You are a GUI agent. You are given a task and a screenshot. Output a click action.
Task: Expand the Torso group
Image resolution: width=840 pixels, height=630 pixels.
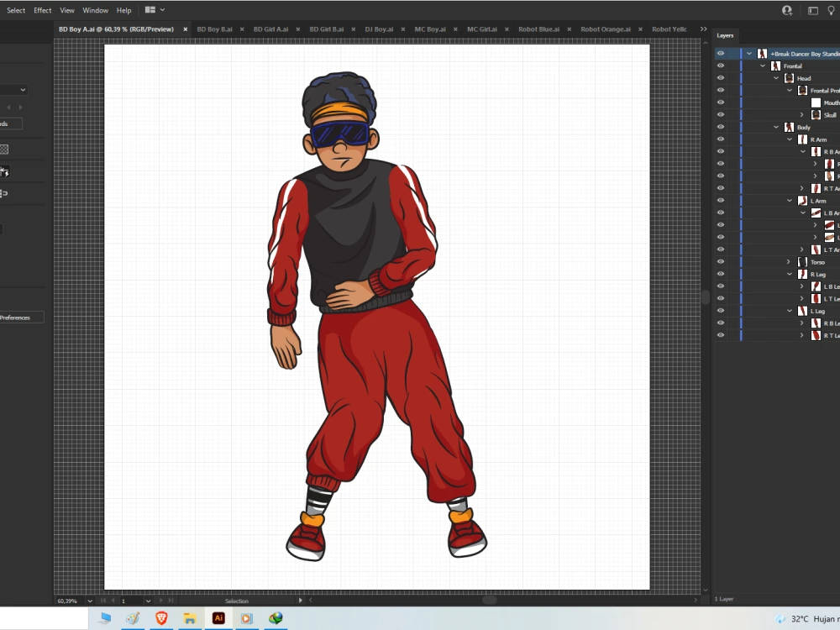(x=789, y=262)
